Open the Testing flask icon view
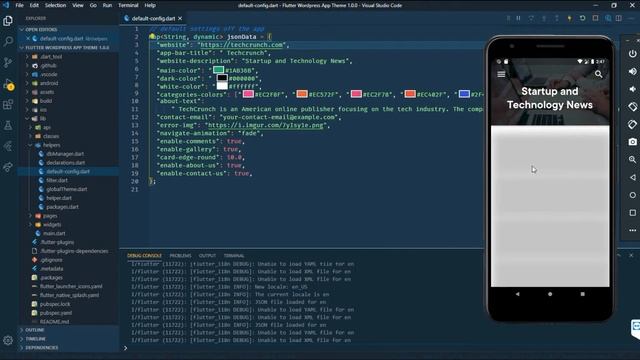 (x=8, y=125)
